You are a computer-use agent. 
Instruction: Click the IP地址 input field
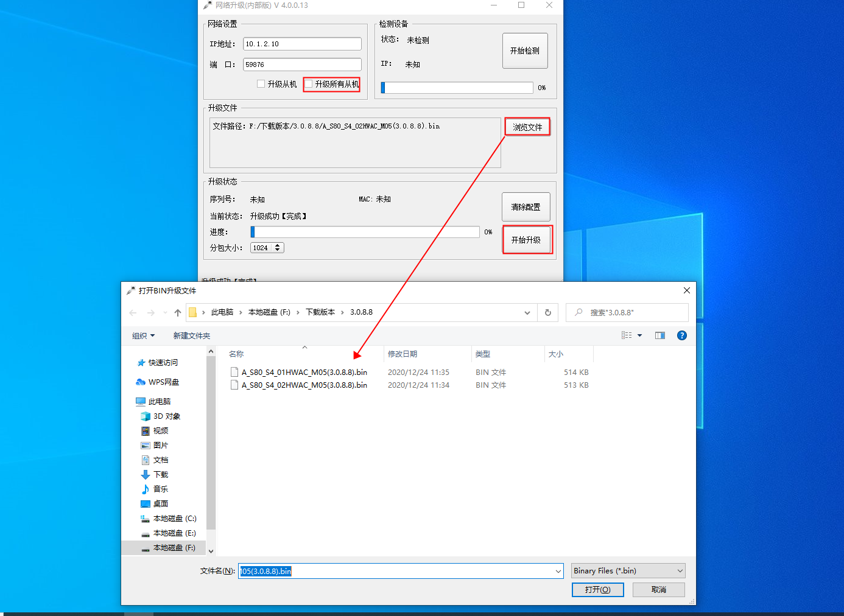click(302, 44)
